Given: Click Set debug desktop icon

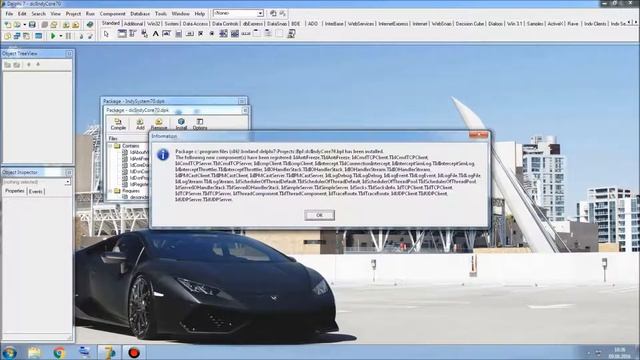Looking at the screenshot, I should coord(283,13).
